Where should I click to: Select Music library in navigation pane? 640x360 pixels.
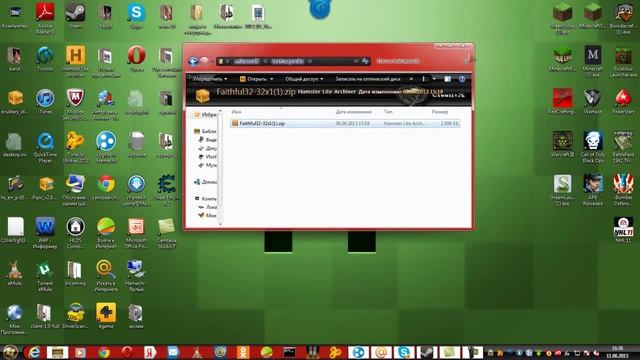coord(208,165)
